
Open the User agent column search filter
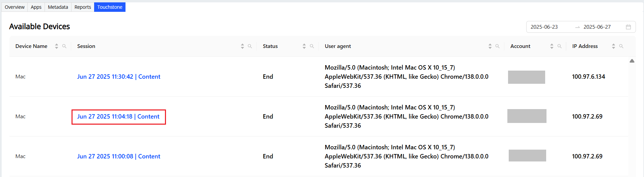pyautogui.click(x=497, y=46)
